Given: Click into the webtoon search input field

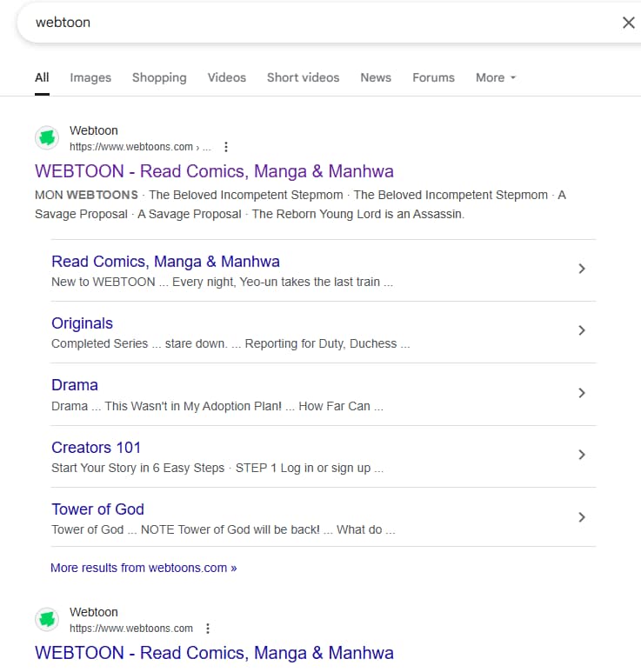Looking at the screenshot, I should point(304,23).
